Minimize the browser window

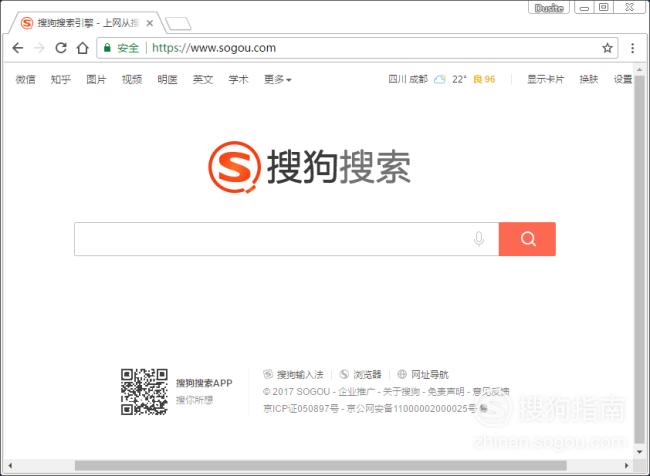[x=585, y=8]
